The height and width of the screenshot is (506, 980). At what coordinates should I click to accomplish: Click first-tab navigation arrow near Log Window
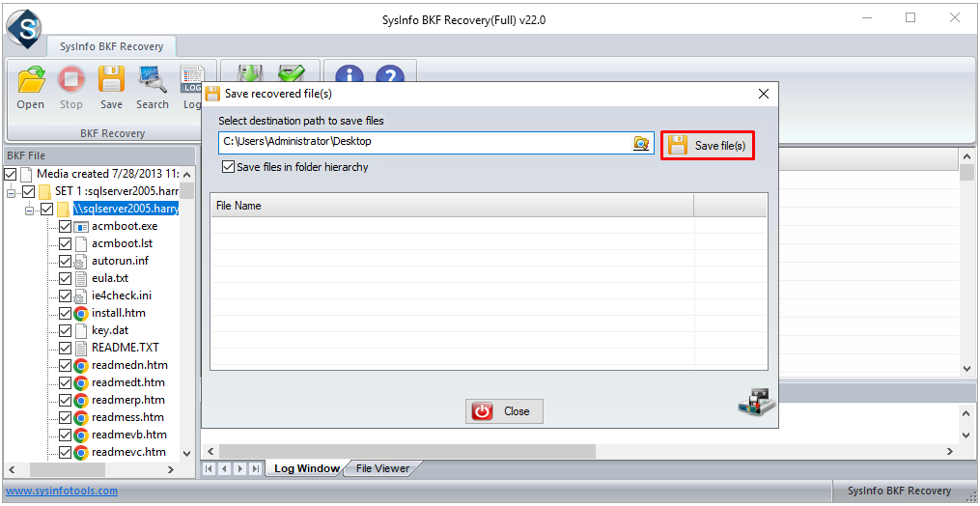[209, 468]
